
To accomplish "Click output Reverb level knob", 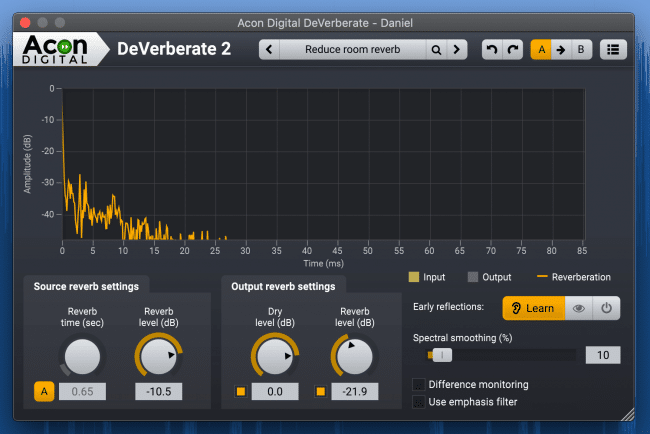I will click(x=355, y=356).
